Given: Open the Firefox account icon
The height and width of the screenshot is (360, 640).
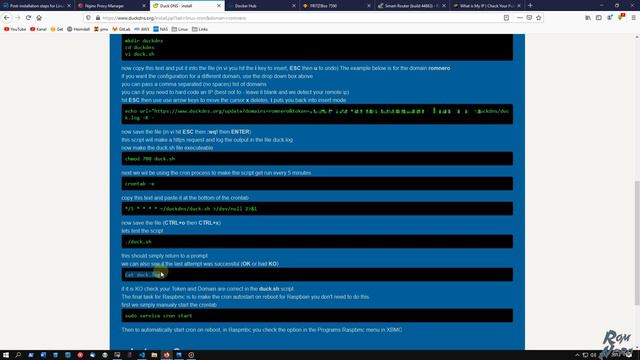Looking at the screenshot, I should coord(610,18).
